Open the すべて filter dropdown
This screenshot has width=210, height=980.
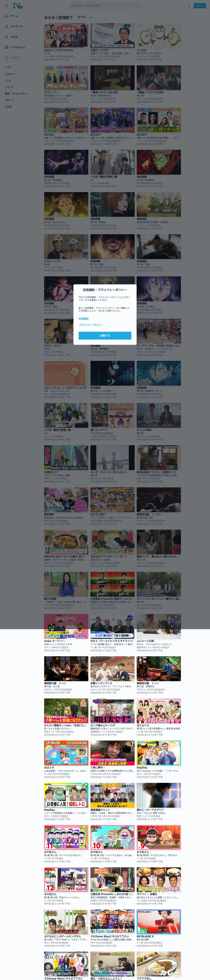(x=85, y=17)
